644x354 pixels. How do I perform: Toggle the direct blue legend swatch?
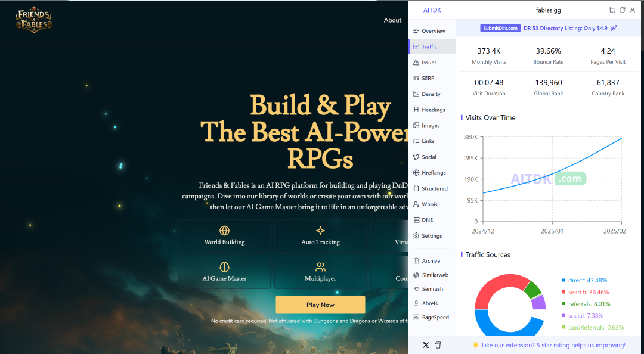[x=563, y=280]
